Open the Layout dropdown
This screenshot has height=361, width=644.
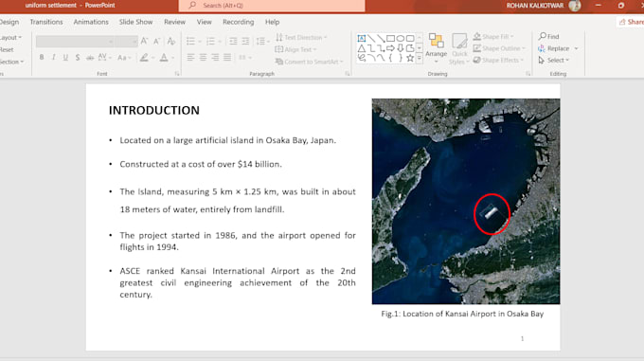[10, 37]
